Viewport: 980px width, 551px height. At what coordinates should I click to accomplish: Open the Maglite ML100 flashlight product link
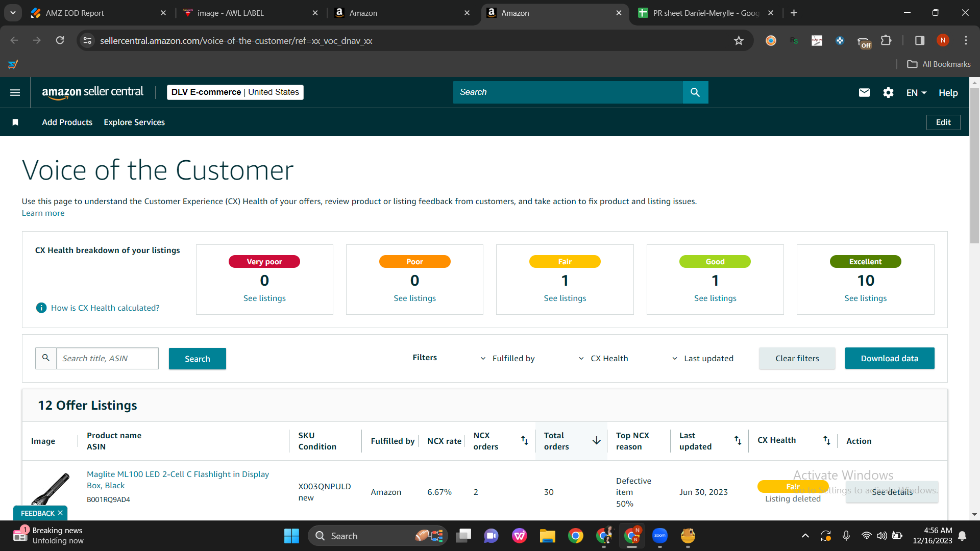click(178, 480)
